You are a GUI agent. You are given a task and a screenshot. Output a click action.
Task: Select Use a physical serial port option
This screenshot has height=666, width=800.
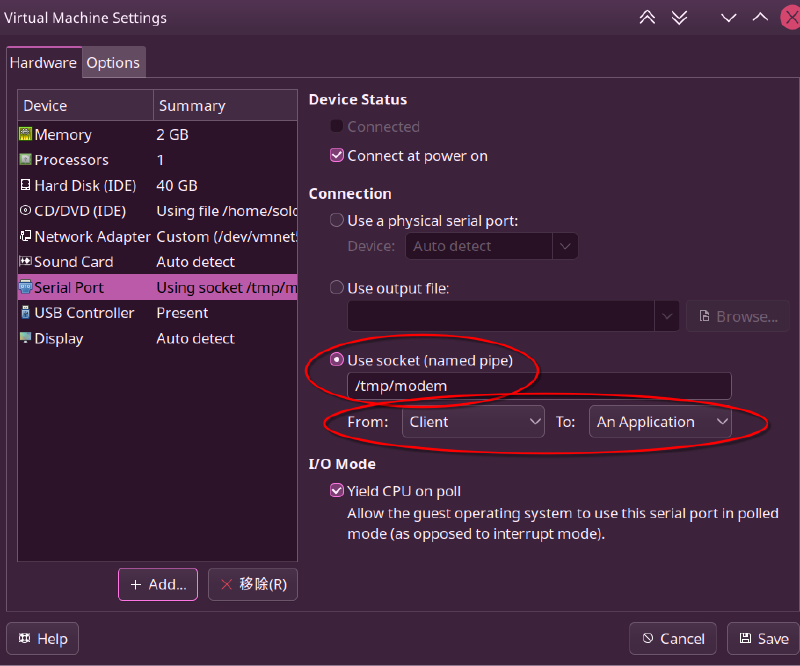click(337, 220)
